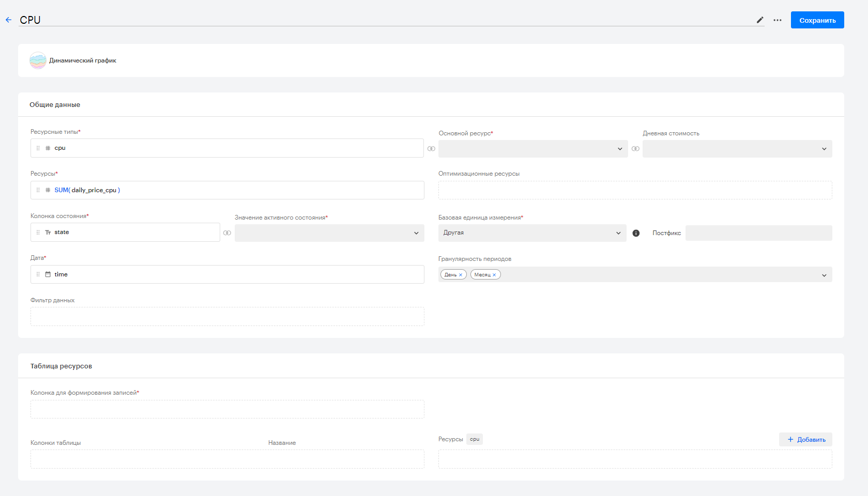Open the Основной ресурс dropdown
The image size is (868, 496).
533,149
